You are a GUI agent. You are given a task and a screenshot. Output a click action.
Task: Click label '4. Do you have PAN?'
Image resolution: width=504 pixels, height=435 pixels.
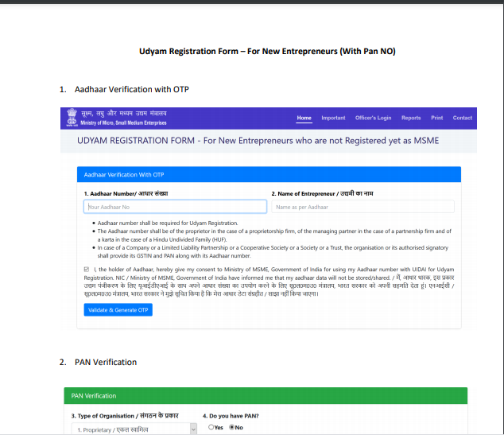coord(231,416)
